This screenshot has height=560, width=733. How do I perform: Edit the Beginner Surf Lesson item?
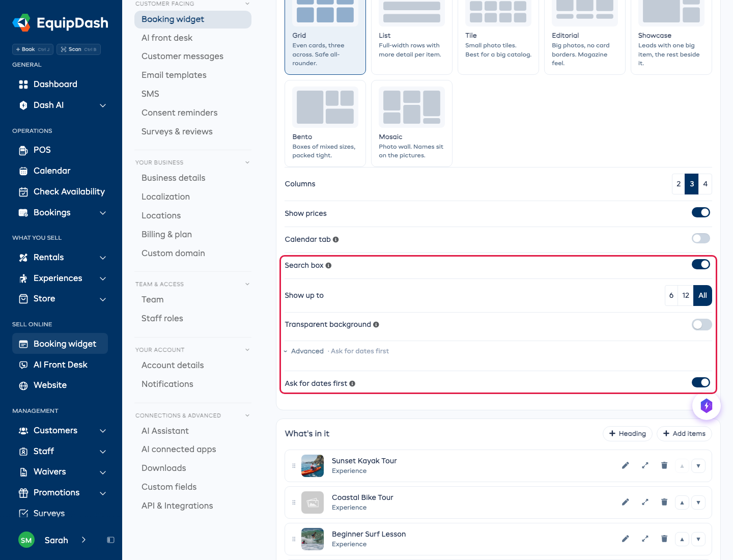point(626,539)
